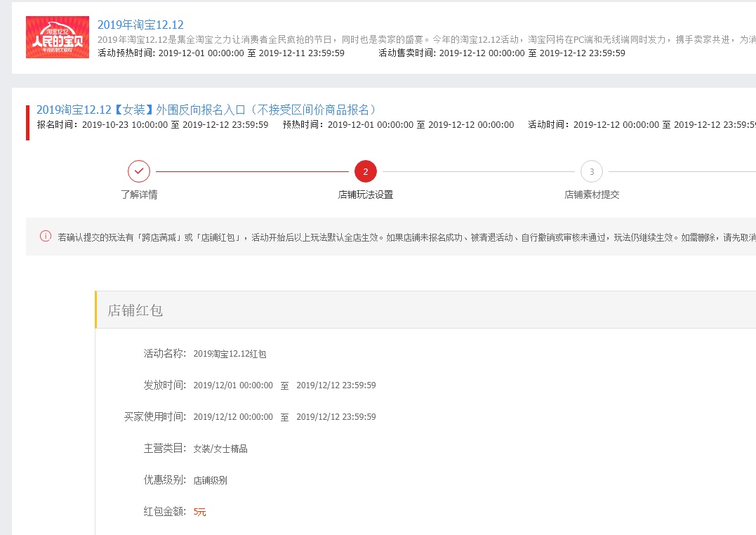Click the 5元 red packet amount
Screen dimensions: 756x535
(x=199, y=512)
